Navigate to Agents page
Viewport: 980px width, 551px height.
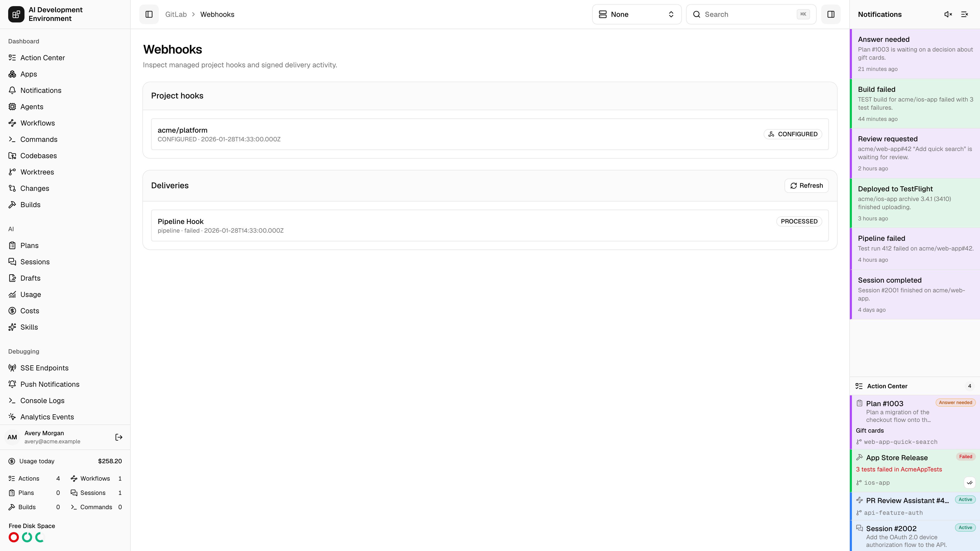(65, 107)
